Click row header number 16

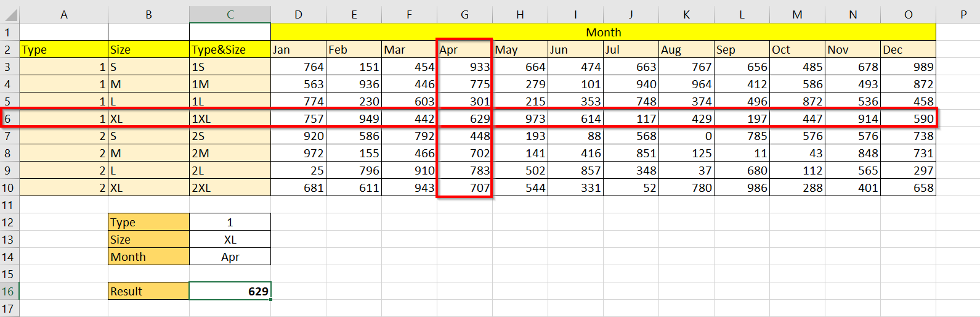tap(9, 291)
